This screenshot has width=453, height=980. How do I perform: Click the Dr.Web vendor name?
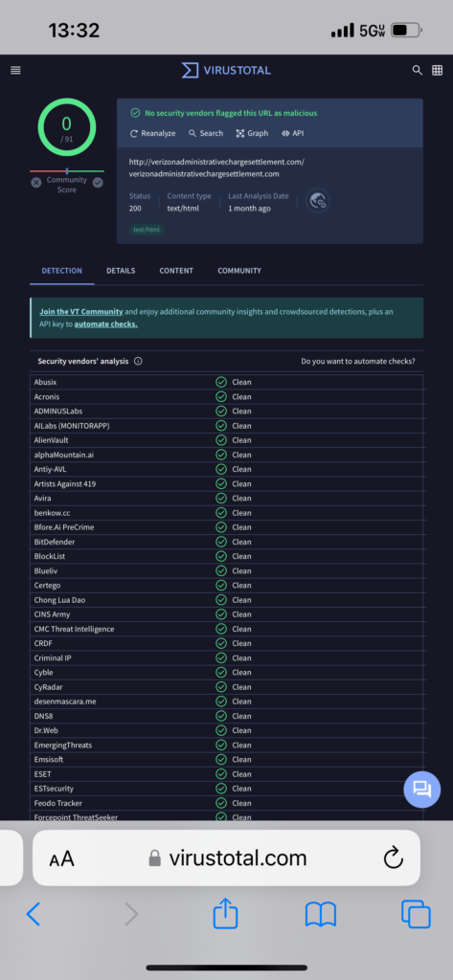tap(46, 730)
